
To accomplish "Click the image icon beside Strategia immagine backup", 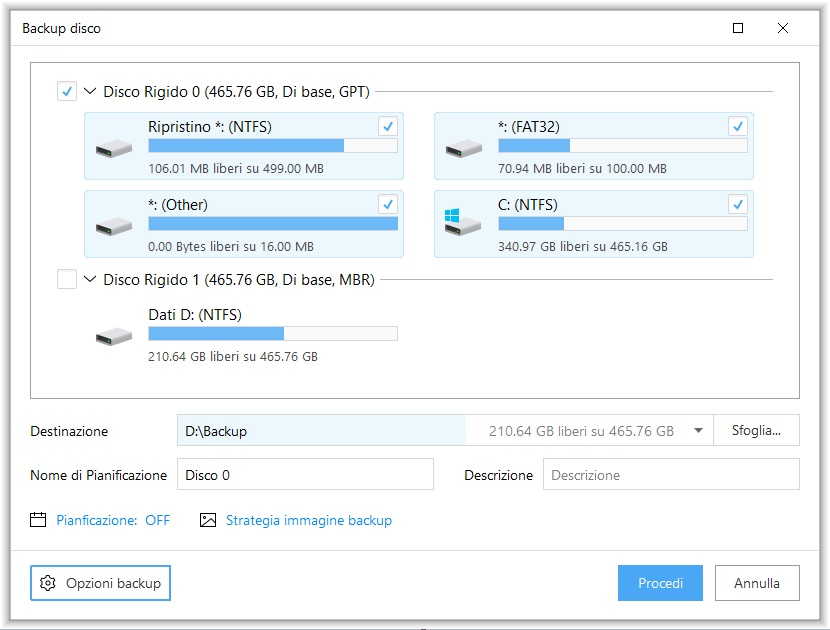I will (x=208, y=520).
